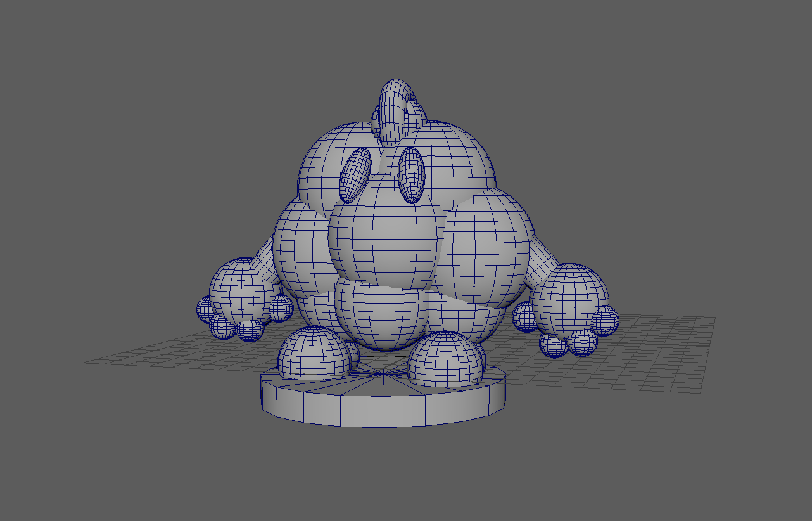Select the tilted eye ellipsoid on the viewer's left

click(x=355, y=174)
